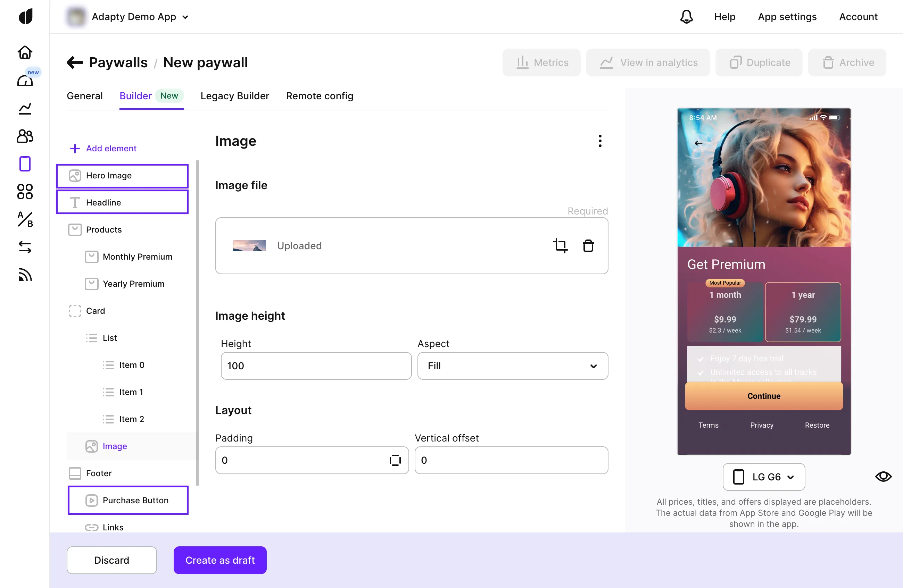Switch to Remote config tab
This screenshot has width=903, height=588.
tap(320, 96)
